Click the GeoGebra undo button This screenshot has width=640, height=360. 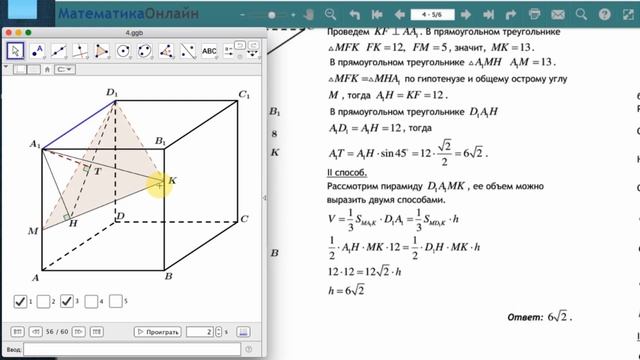click(240, 45)
